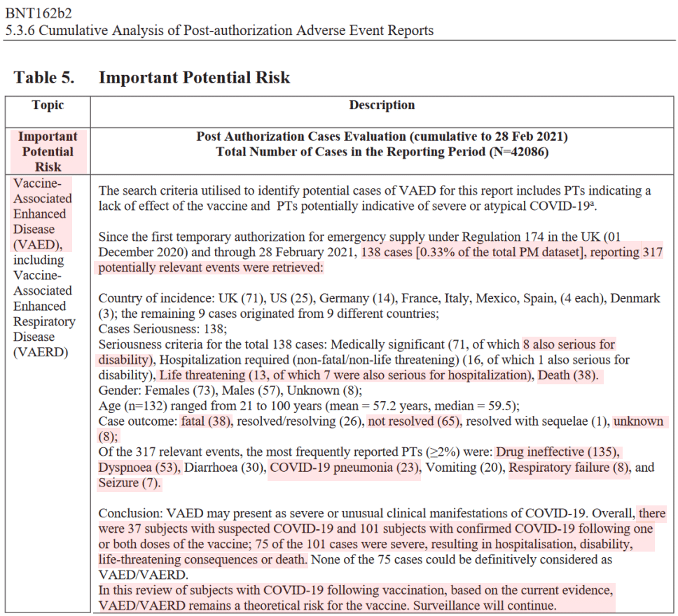Click 'Seriousness criteria for the total 138 cases' text
Screen dimensions: 678x616
(212, 344)
